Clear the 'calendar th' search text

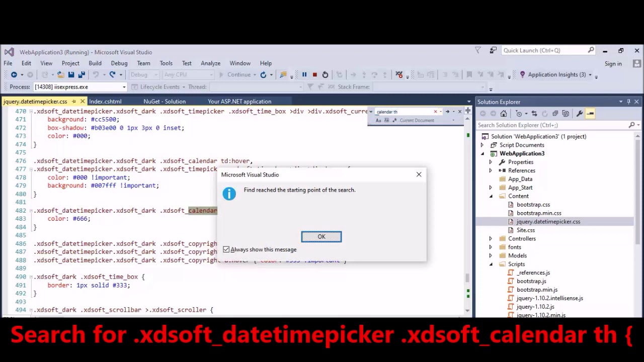(x=436, y=112)
